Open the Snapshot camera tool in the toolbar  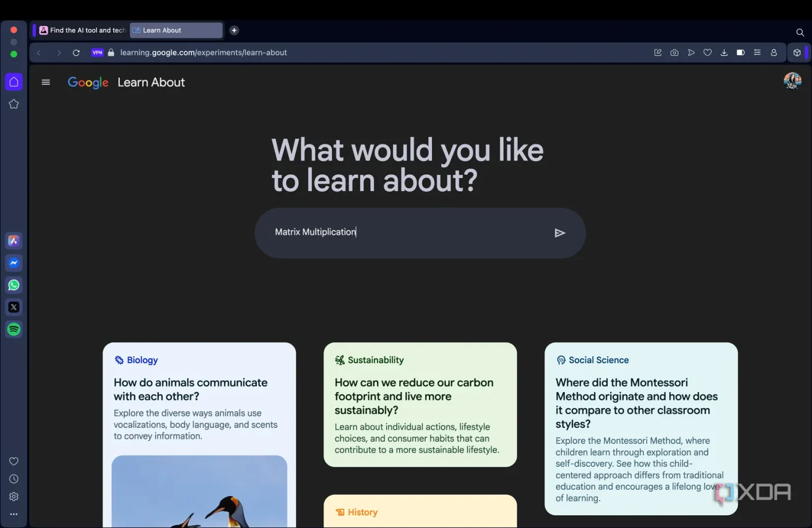(x=674, y=53)
